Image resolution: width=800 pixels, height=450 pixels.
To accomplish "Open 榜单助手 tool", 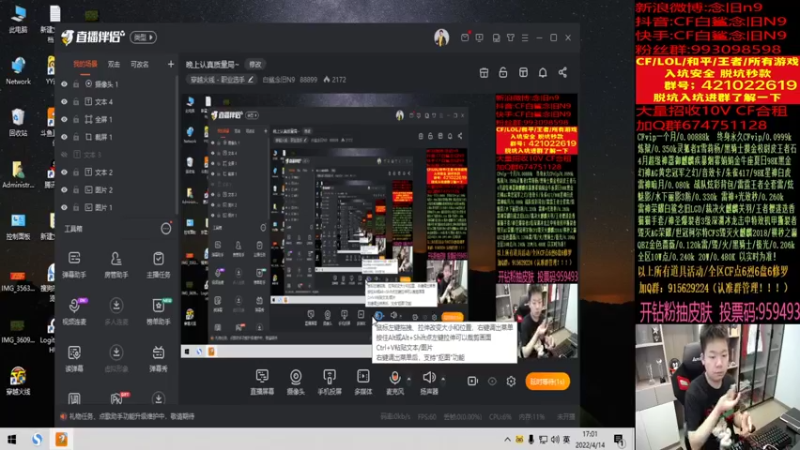I will coord(158,311).
